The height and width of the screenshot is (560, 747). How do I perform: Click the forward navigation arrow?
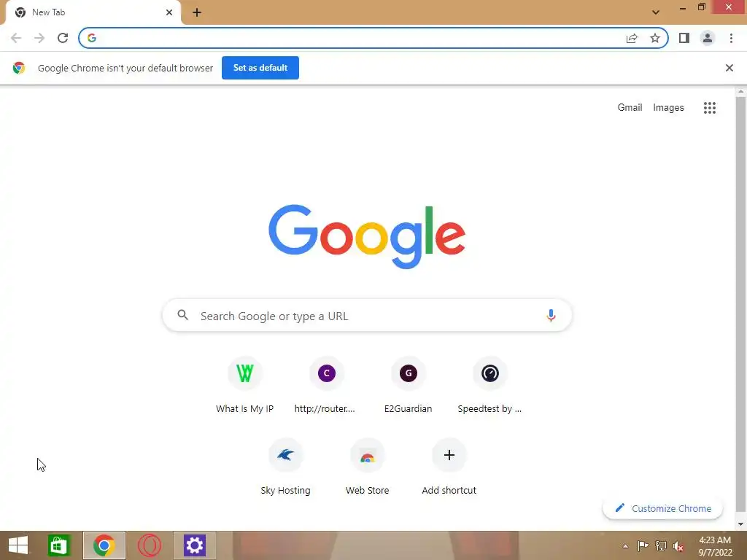pyautogui.click(x=39, y=38)
